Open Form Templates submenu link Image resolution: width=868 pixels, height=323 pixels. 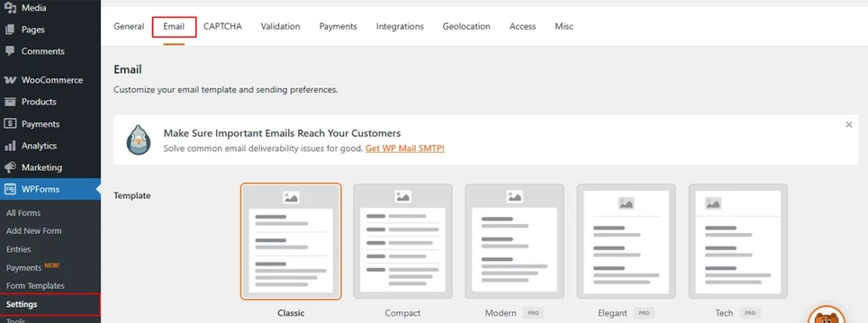point(36,286)
